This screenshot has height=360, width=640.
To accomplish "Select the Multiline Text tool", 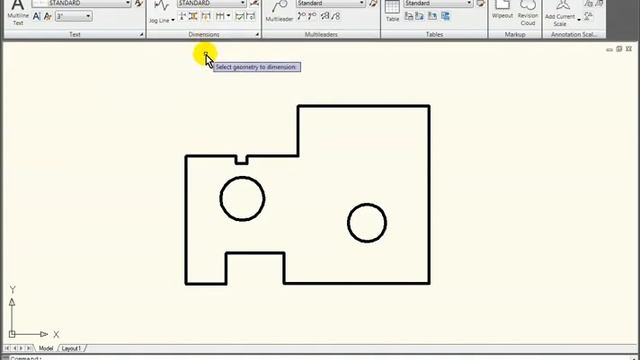I will [x=18, y=13].
